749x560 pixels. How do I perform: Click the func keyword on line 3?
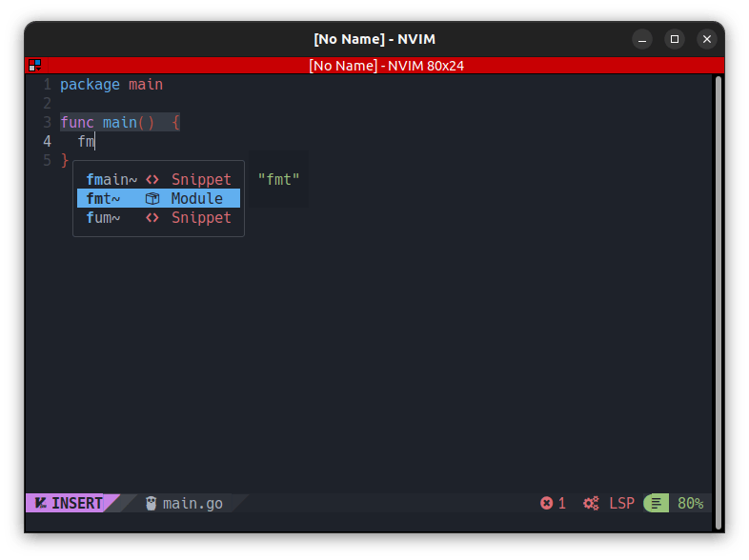click(77, 123)
